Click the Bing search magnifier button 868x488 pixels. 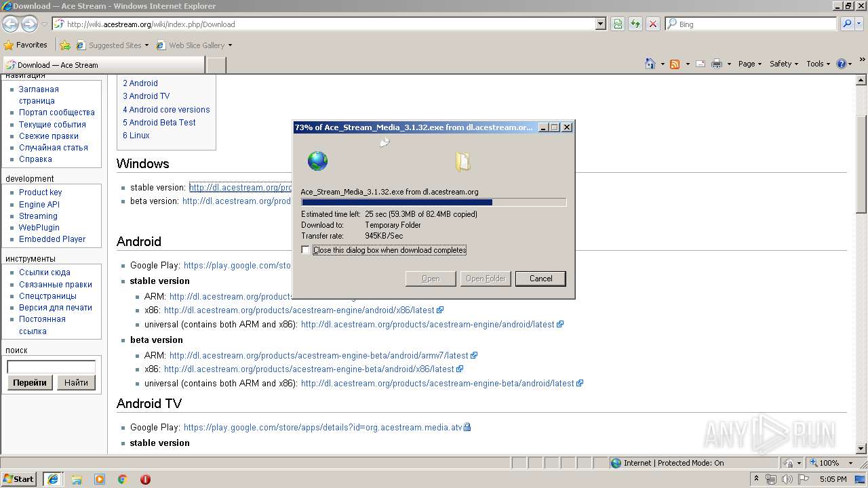(847, 24)
